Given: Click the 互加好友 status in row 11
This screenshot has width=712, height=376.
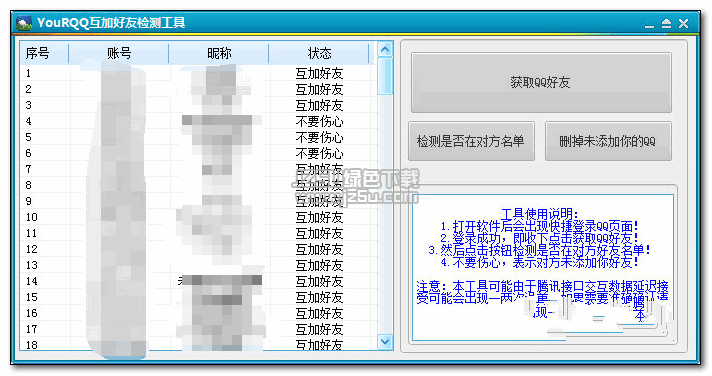Looking at the screenshot, I should point(319,233).
